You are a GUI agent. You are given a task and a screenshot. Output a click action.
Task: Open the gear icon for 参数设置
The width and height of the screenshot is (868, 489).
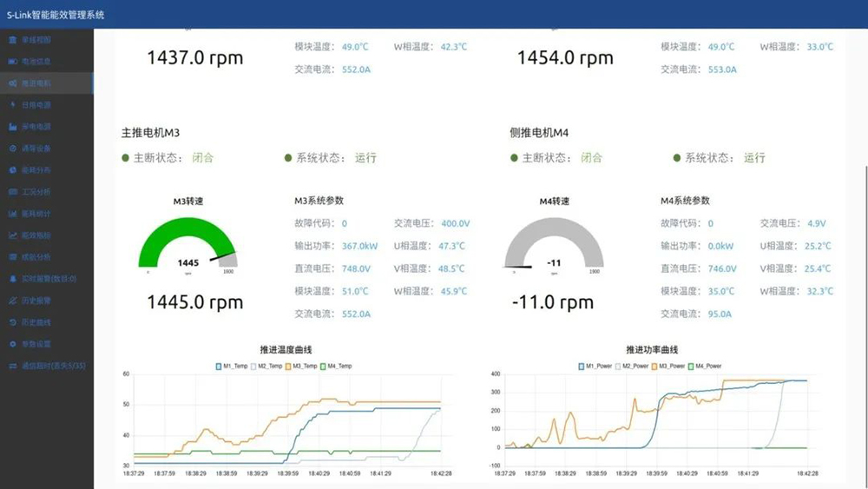(12, 344)
